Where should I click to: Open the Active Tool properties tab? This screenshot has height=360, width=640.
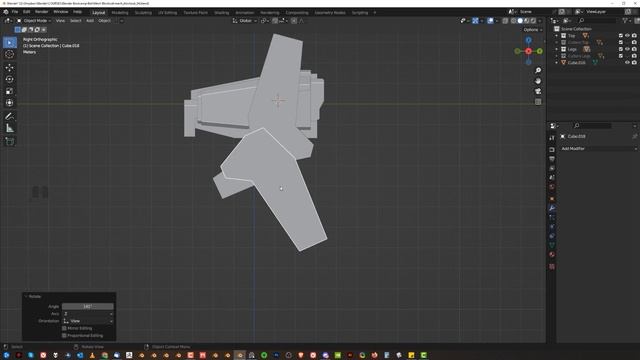click(552, 138)
